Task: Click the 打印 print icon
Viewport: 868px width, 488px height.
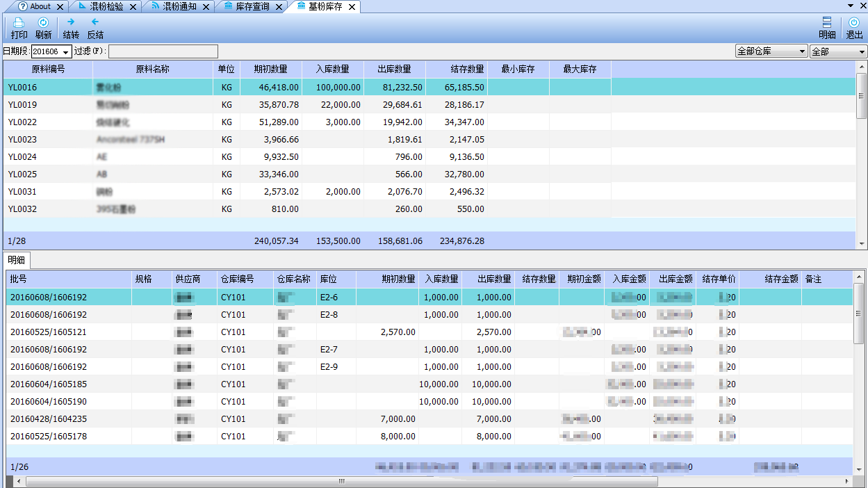Action: pos(19,23)
